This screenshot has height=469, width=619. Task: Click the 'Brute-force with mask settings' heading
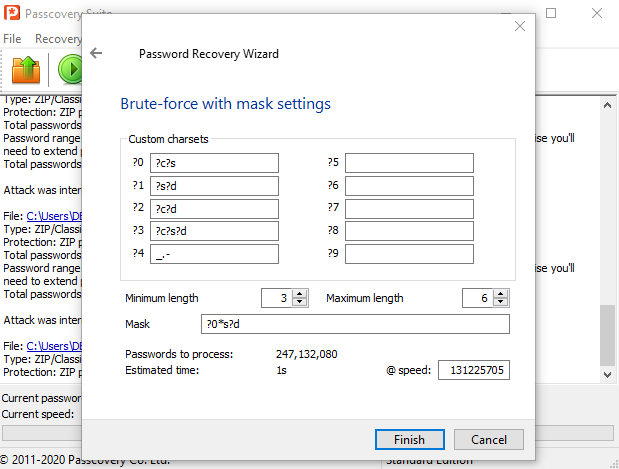(225, 104)
